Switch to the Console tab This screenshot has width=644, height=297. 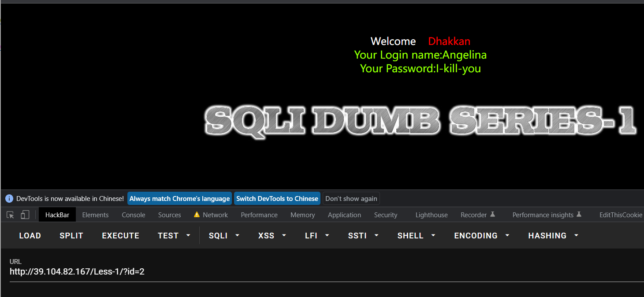pyautogui.click(x=133, y=215)
